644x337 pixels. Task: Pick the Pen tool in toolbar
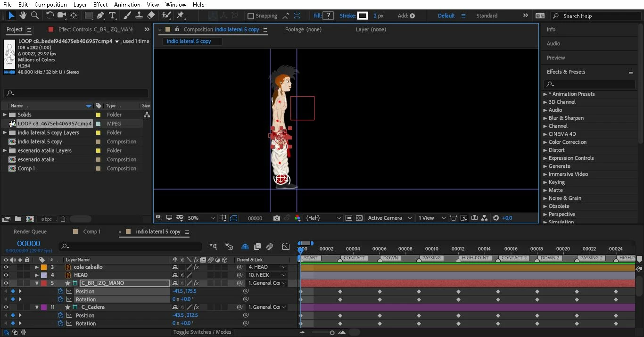click(x=100, y=16)
